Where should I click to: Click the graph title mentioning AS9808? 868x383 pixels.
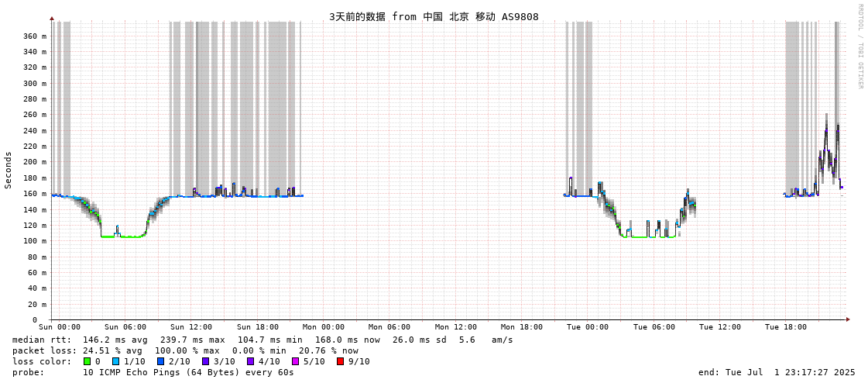pyautogui.click(x=434, y=16)
